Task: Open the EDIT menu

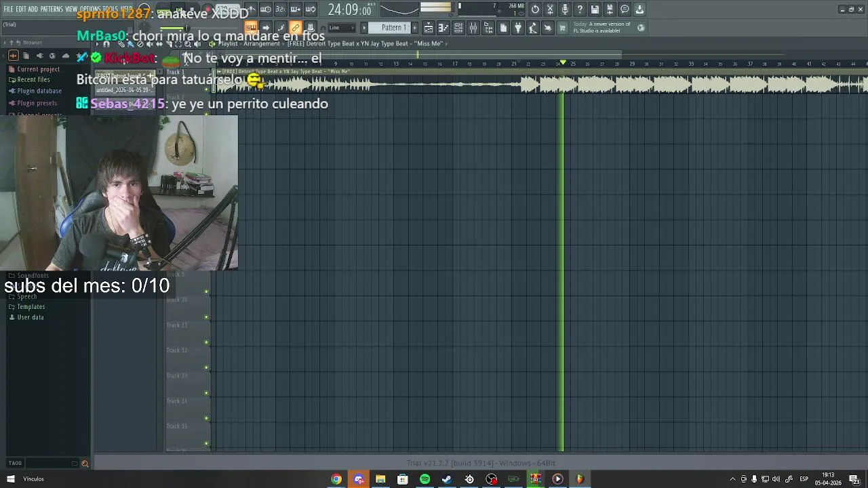Action: pyautogui.click(x=21, y=9)
